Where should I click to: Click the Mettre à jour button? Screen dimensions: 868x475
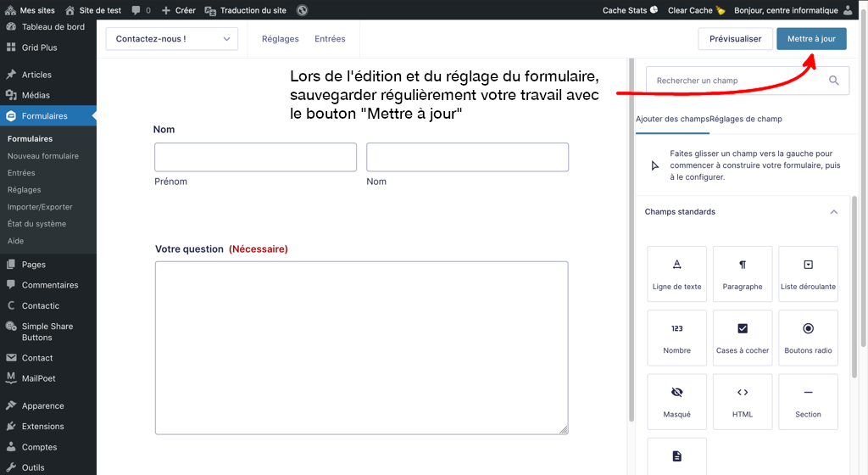(x=811, y=39)
